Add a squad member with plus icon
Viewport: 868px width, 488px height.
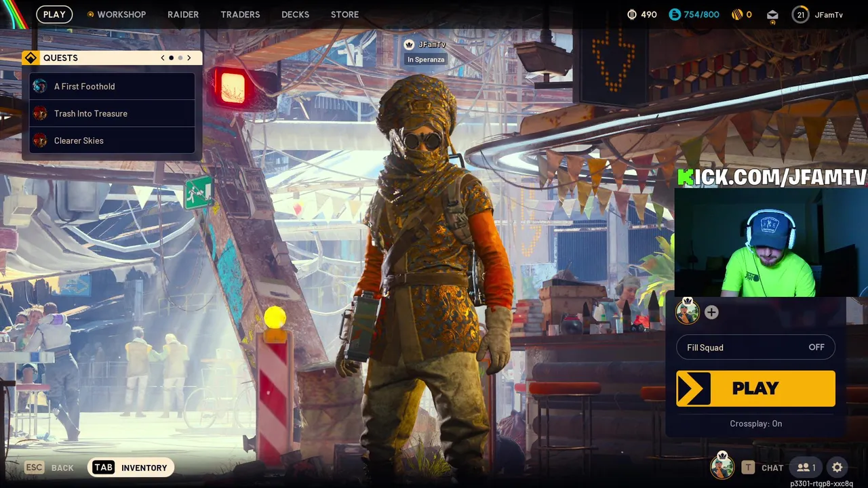tap(711, 312)
